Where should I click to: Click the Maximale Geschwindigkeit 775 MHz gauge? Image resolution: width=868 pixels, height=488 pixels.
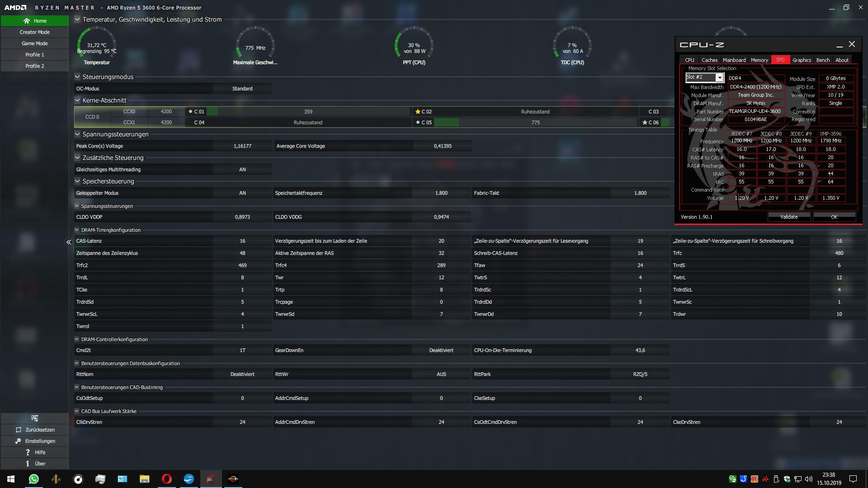coord(255,46)
